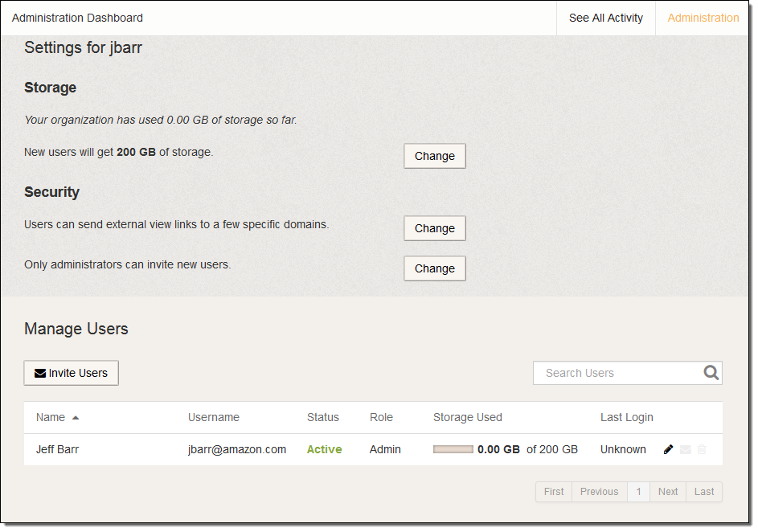Click the trash delete icon in Jeff Barr row

pos(702,450)
